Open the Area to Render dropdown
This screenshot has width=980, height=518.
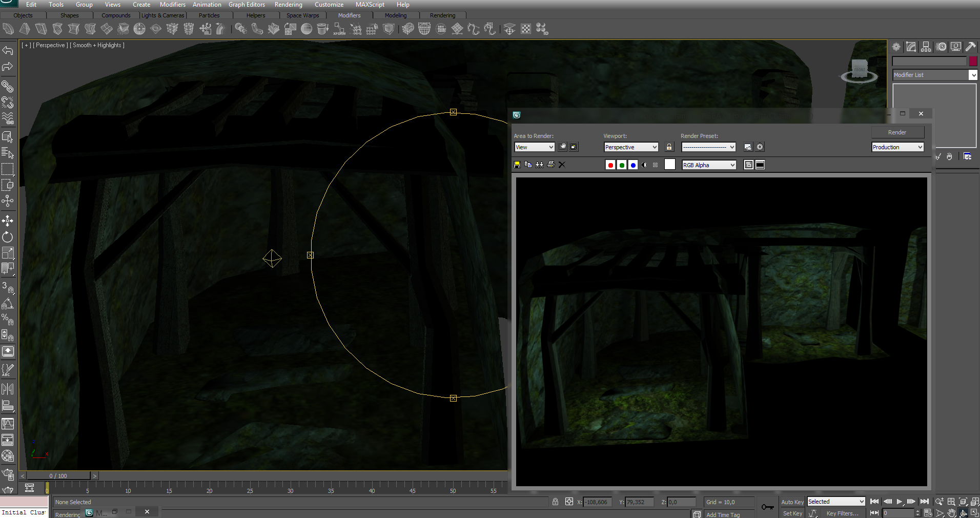[x=534, y=147]
